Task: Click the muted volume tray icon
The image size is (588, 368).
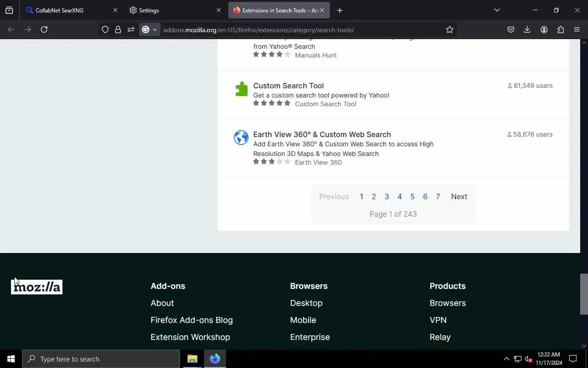Action: tap(528, 359)
